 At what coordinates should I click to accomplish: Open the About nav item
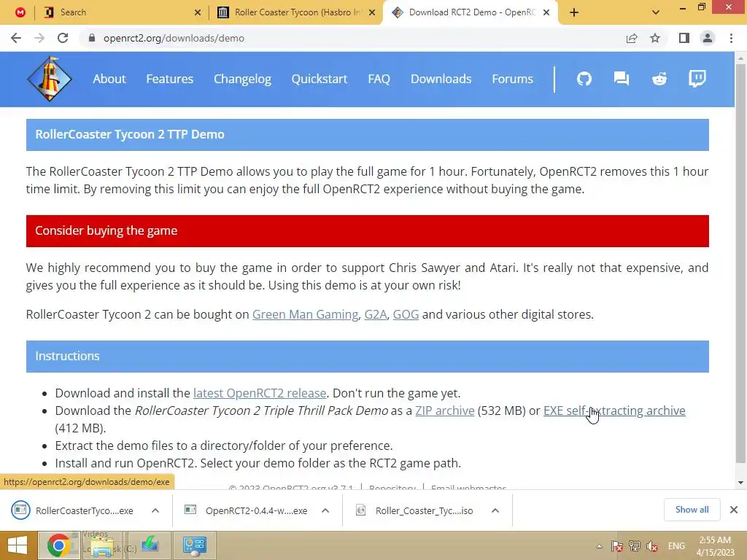pyautogui.click(x=109, y=79)
